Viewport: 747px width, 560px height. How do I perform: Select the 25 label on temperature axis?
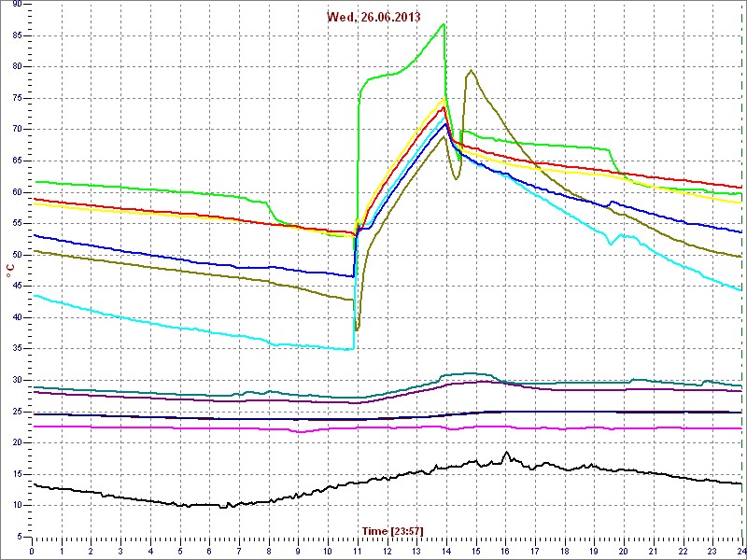(x=17, y=412)
